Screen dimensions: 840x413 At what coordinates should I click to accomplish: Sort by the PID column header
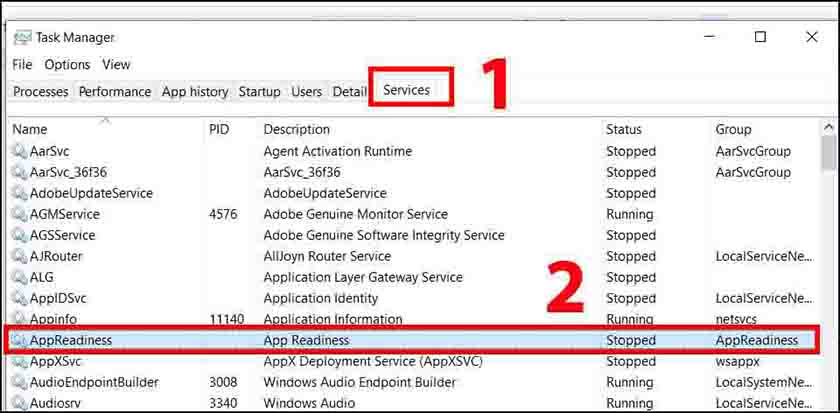(x=219, y=129)
